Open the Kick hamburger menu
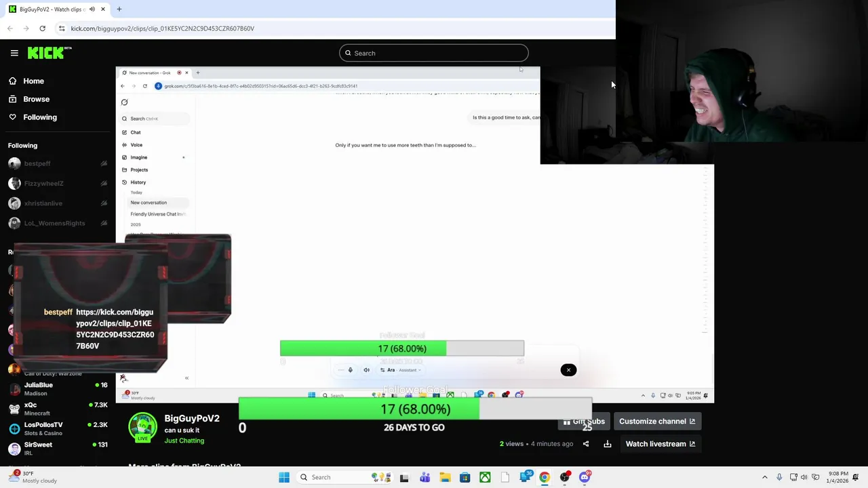Screen dimensions: 868x488 pos(14,53)
